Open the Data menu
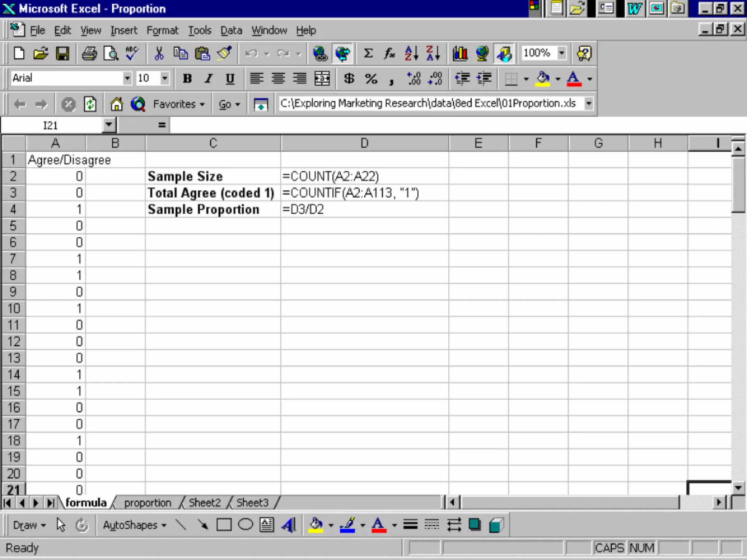The width and height of the screenshot is (747, 560). coord(231,30)
